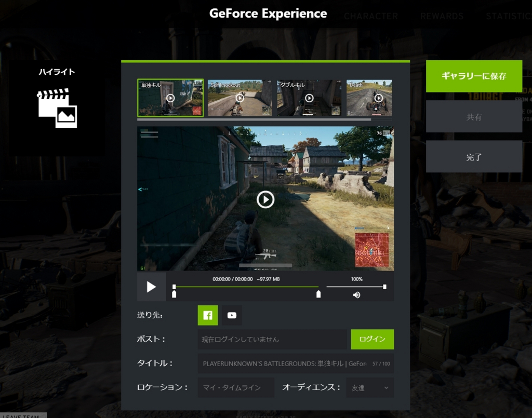532x418 pixels.
Task: Click the ポスト login status field
Action: (272, 339)
